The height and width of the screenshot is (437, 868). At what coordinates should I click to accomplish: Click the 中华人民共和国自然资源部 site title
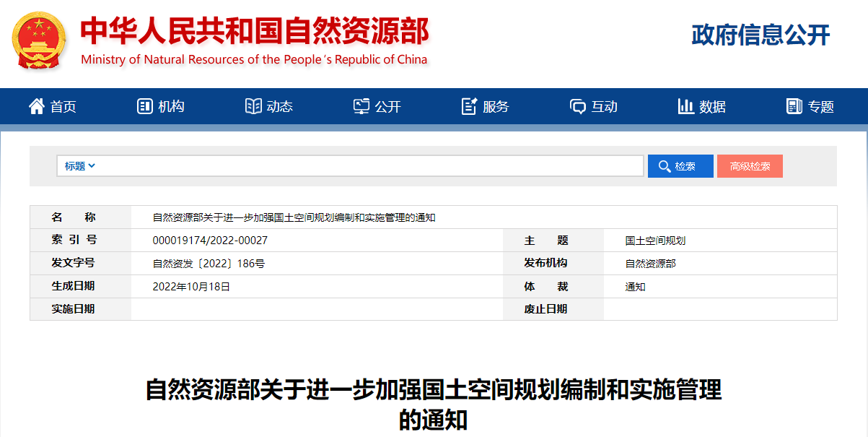click(x=255, y=31)
